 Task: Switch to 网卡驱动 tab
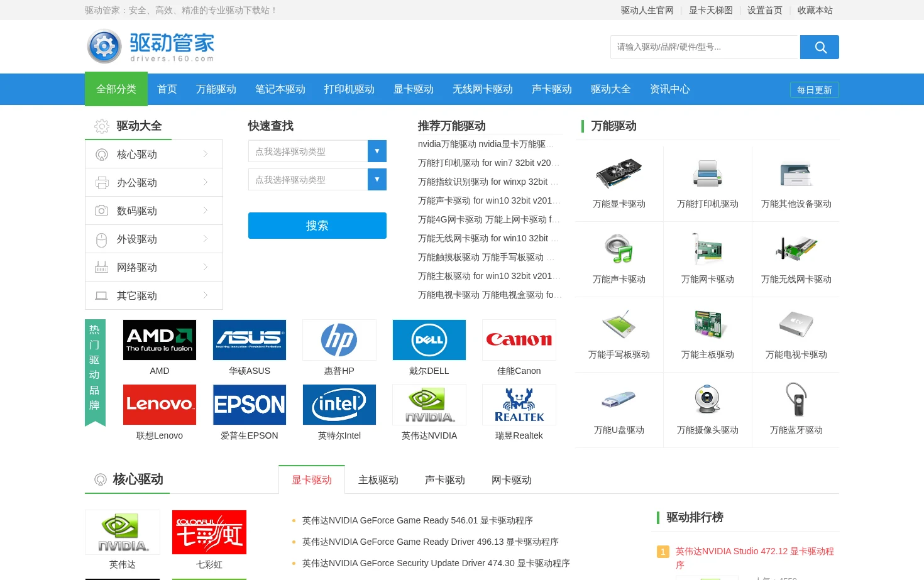click(x=512, y=480)
